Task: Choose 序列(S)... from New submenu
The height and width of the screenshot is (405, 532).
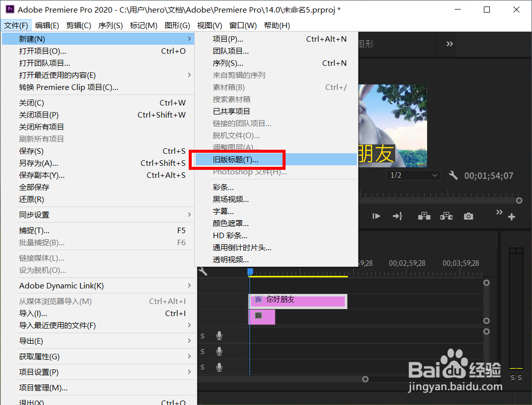Action: [276, 63]
